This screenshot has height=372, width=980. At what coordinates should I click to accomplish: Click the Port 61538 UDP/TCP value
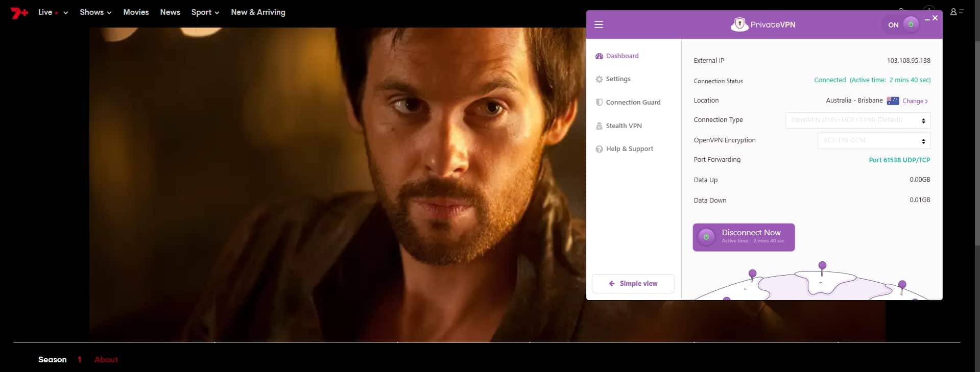tap(899, 160)
